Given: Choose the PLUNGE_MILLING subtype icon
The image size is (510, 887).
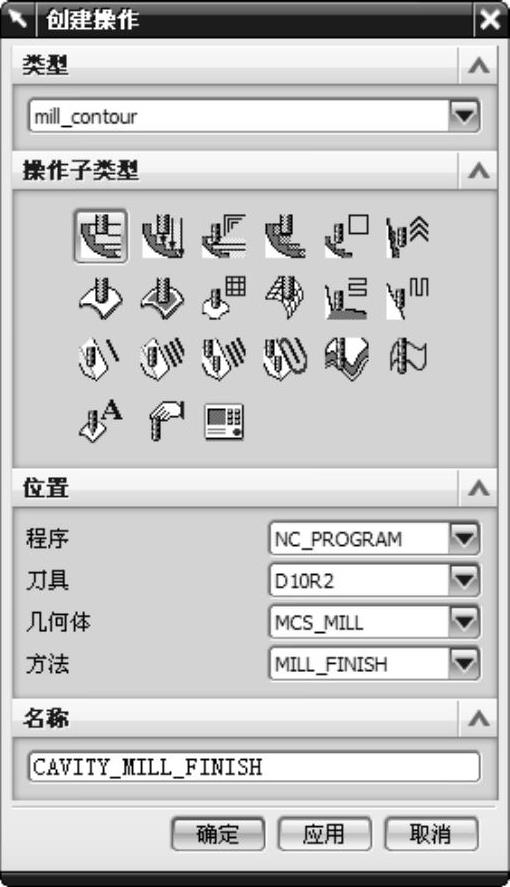Looking at the screenshot, I should click(x=162, y=235).
